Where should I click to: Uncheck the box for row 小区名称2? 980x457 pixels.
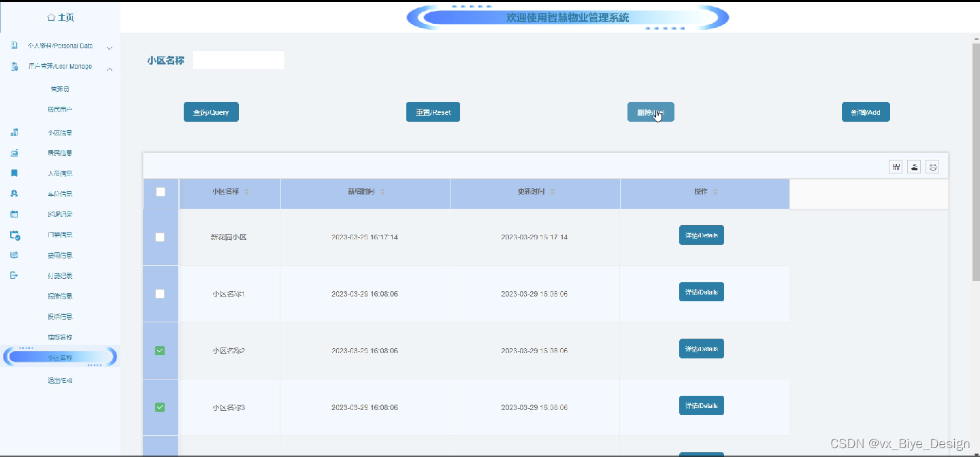[160, 350]
